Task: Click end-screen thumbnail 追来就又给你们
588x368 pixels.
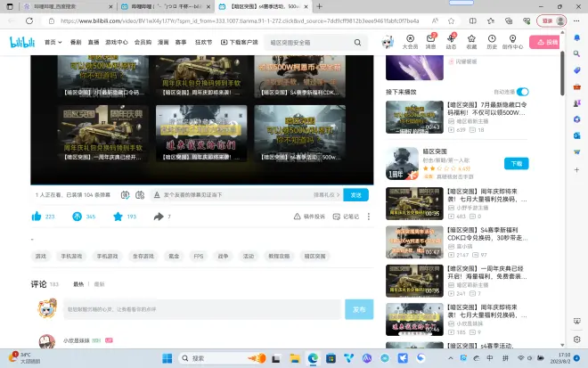Action: [201, 134]
